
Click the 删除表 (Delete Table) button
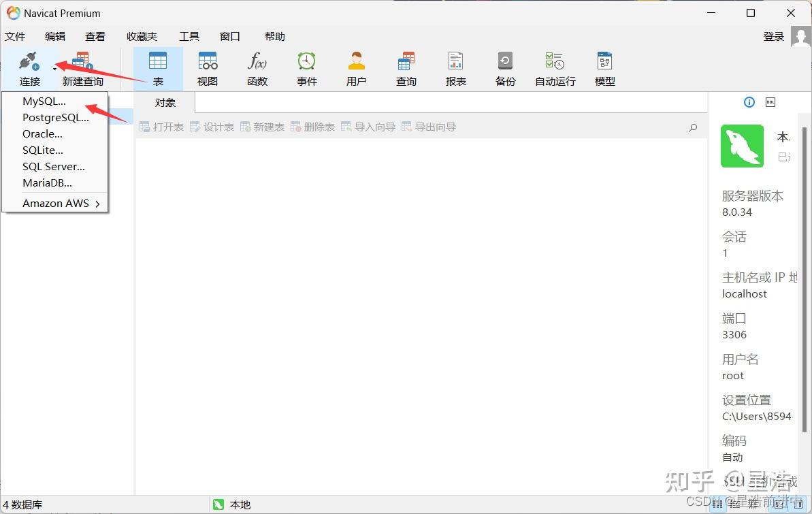point(312,127)
